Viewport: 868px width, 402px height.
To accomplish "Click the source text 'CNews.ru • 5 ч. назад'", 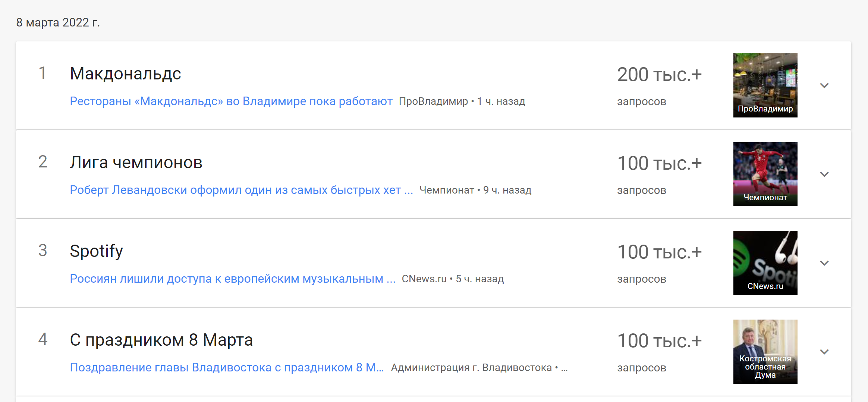I will click(x=453, y=279).
